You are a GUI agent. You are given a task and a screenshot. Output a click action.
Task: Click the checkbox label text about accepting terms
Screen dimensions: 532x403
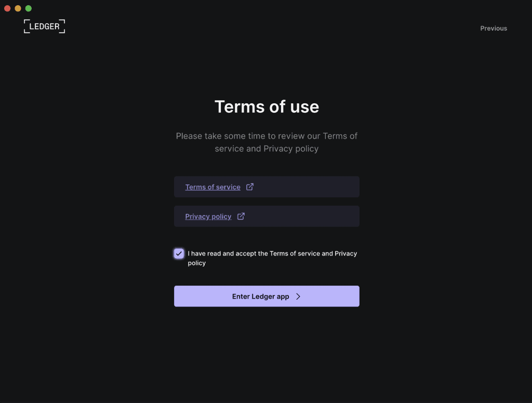tap(271, 258)
